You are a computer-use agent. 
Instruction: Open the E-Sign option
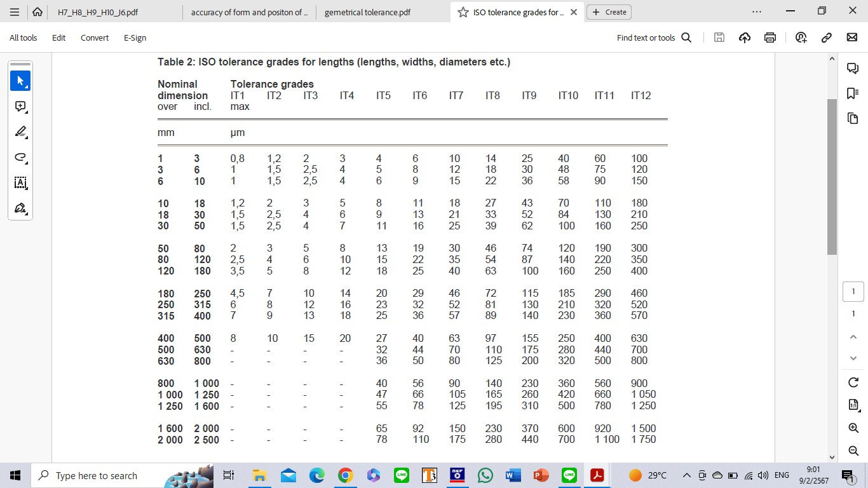(135, 37)
